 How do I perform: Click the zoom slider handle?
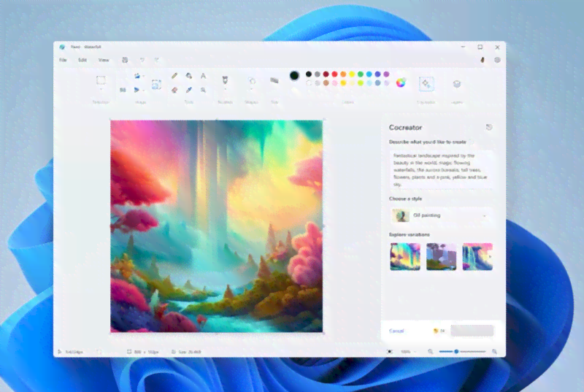[456, 351]
